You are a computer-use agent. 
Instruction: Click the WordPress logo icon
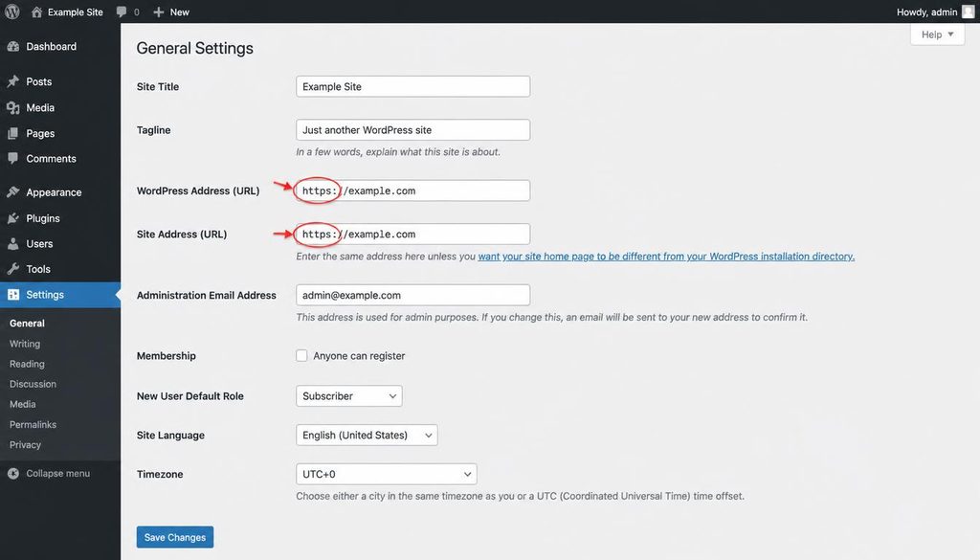pyautogui.click(x=11, y=11)
